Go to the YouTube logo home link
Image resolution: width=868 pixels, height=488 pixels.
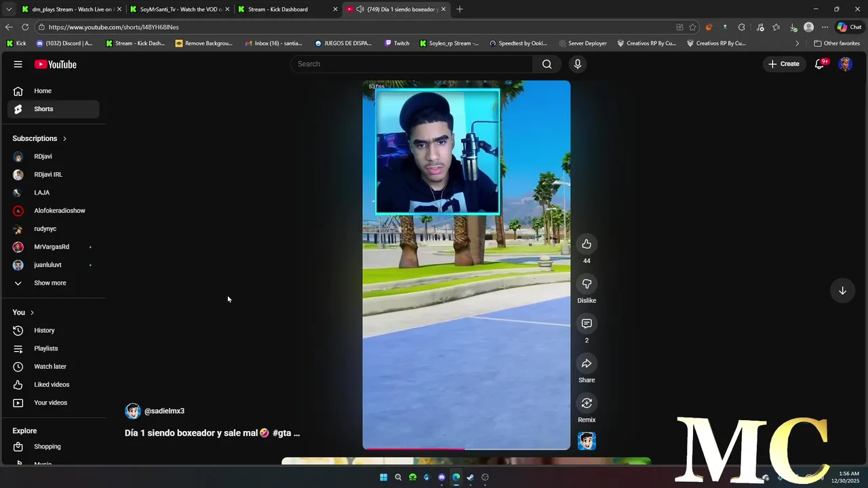[x=56, y=64]
